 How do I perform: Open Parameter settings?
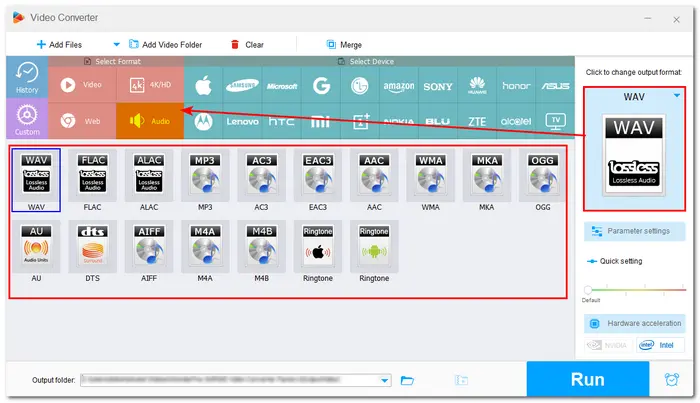(634, 231)
